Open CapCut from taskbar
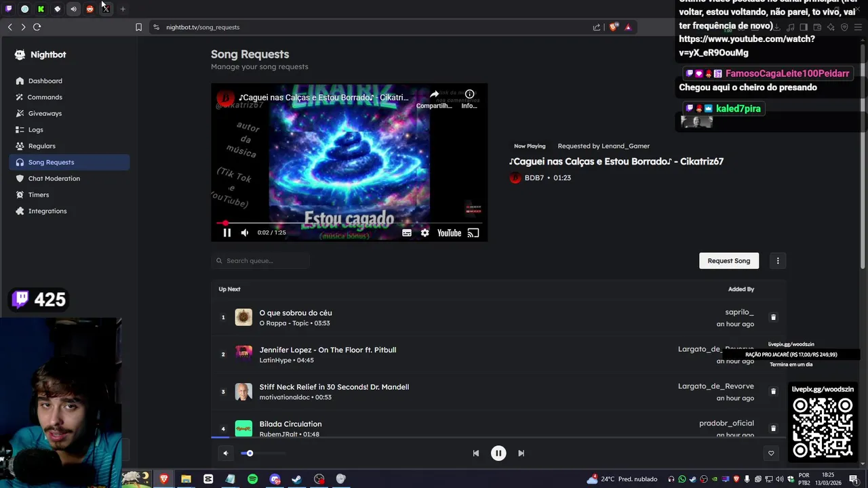This screenshot has width=868, height=488. point(208,479)
